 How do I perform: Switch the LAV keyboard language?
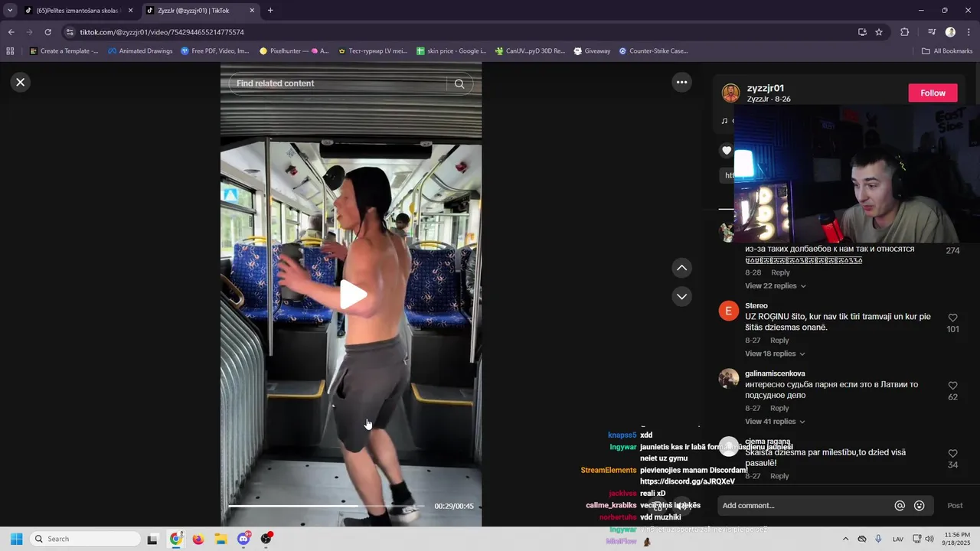898,539
